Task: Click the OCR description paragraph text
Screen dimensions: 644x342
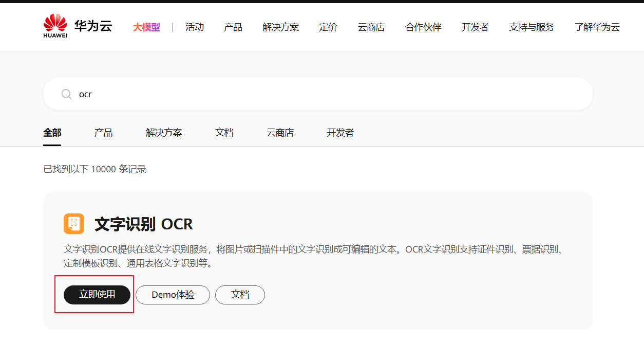Action: 313,257
